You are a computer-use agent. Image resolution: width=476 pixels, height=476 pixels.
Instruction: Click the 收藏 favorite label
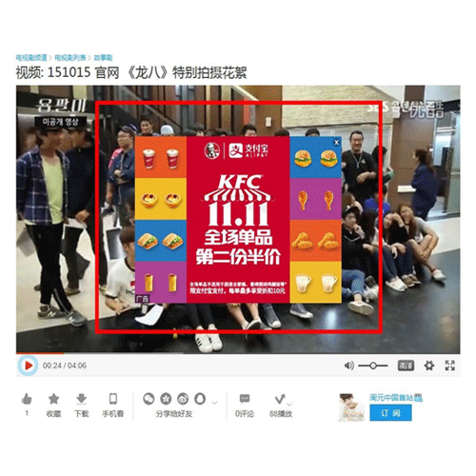tap(53, 414)
